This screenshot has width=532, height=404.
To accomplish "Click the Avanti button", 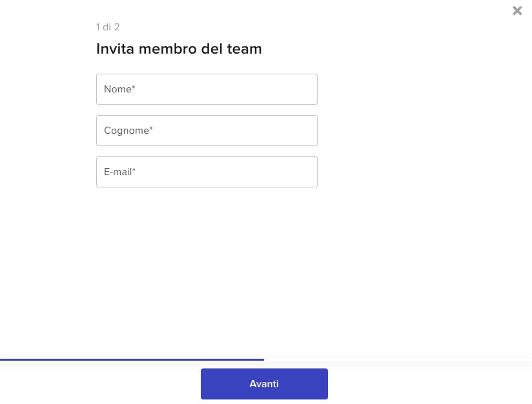I will (264, 384).
